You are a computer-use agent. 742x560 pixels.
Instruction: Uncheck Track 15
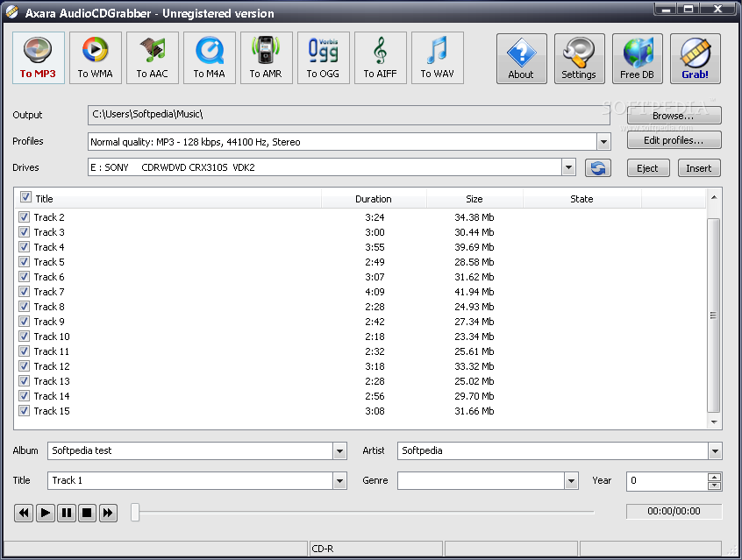click(x=25, y=411)
